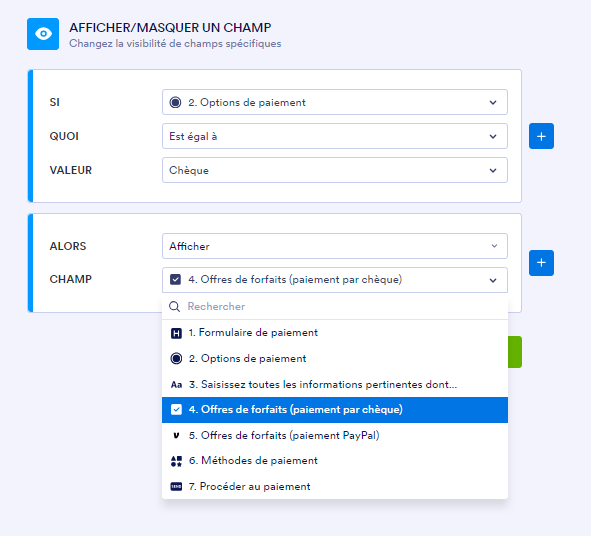This screenshot has height=536, width=591.
Task: Add a new condition with plus button
Action: click(x=541, y=136)
